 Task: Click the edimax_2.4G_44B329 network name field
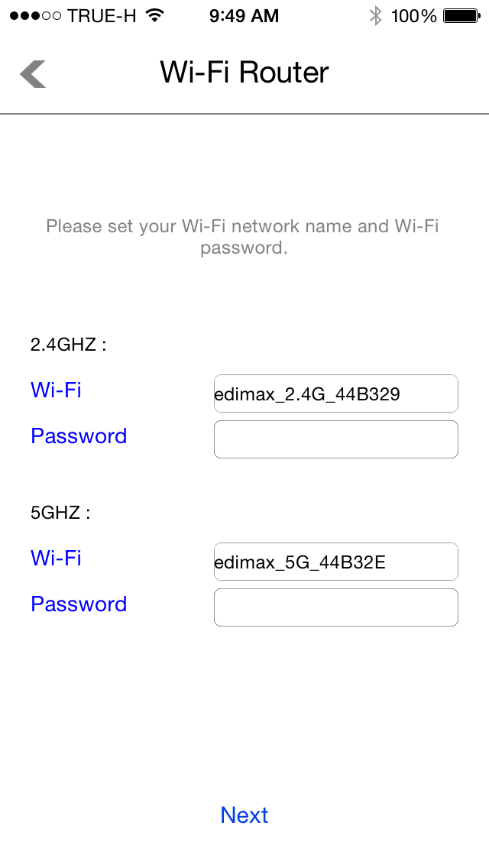click(x=335, y=394)
